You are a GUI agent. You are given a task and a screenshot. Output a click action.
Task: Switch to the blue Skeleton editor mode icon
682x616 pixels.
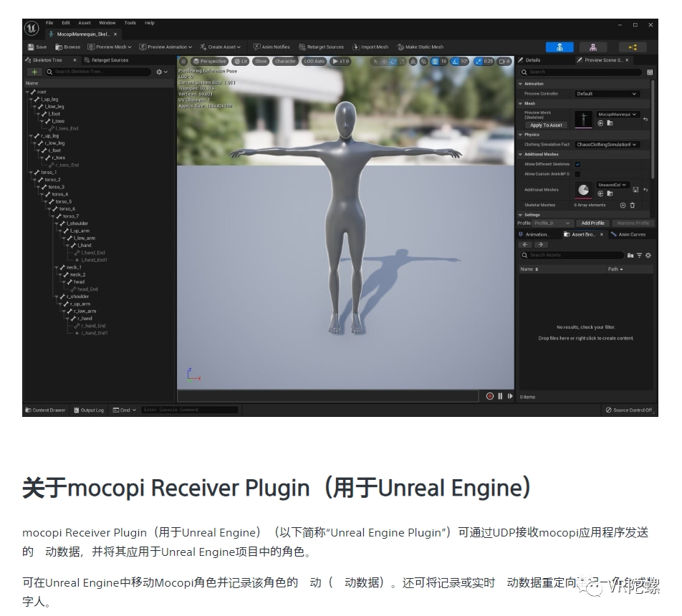click(559, 47)
